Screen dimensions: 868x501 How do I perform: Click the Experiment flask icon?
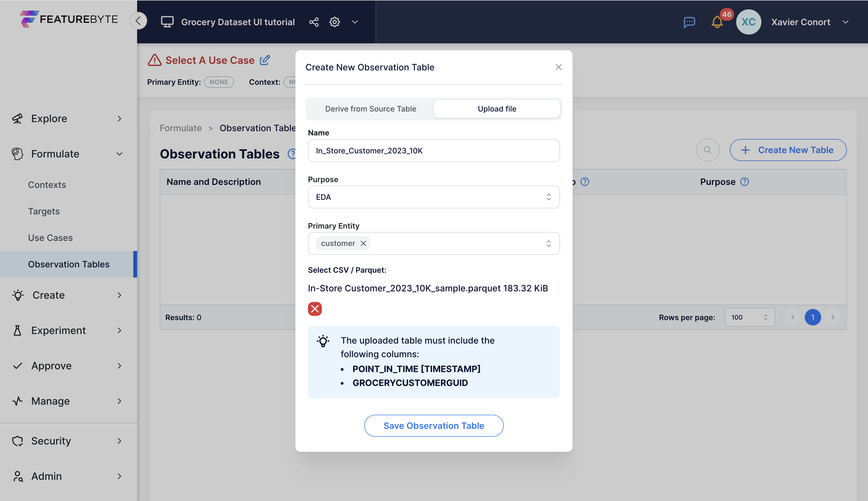coord(17,330)
